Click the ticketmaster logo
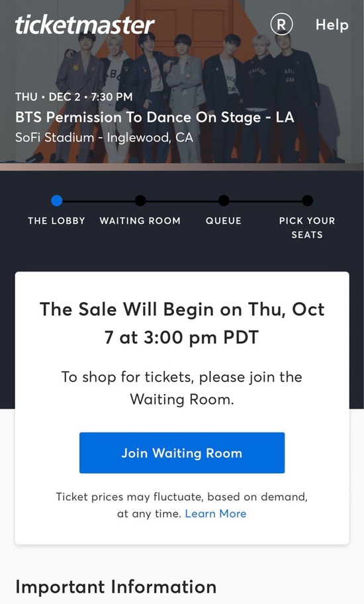This screenshot has height=604, width=364. [x=85, y=25]
